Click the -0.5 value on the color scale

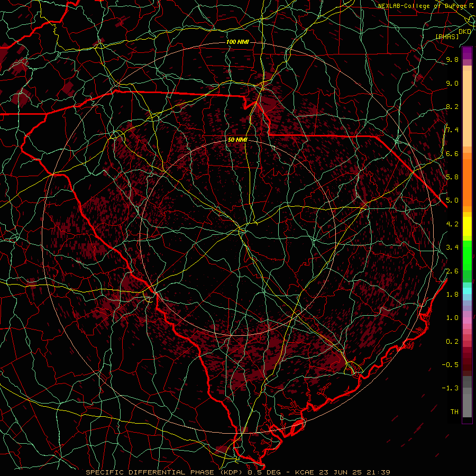[451, 365]
